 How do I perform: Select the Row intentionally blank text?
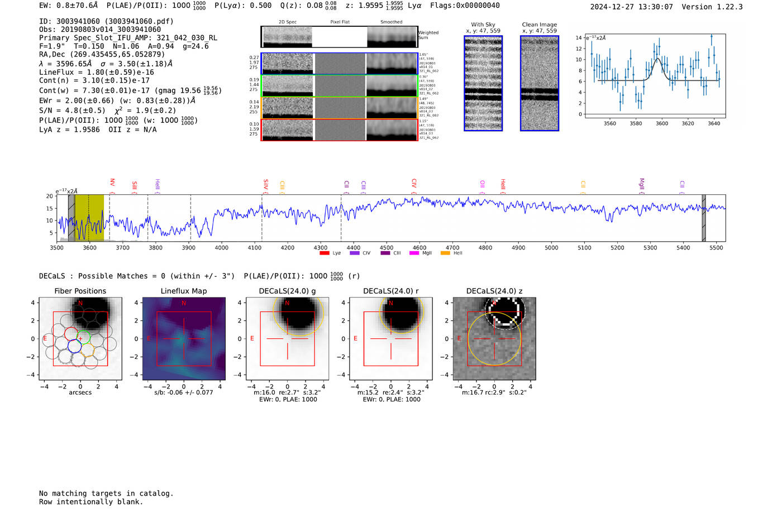(x=91, y=502)
